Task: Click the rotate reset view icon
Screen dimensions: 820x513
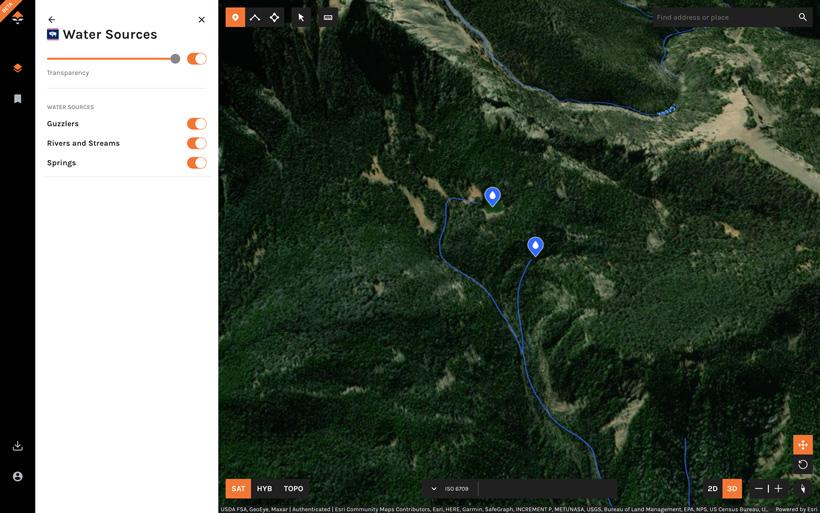Action: coord(803,464)
